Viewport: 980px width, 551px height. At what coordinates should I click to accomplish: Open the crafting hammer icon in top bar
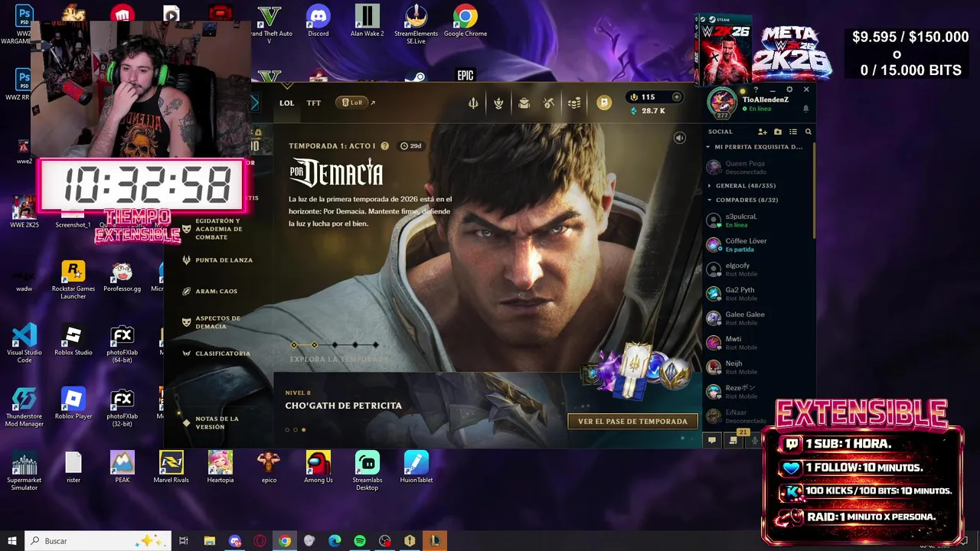(549, 103)
